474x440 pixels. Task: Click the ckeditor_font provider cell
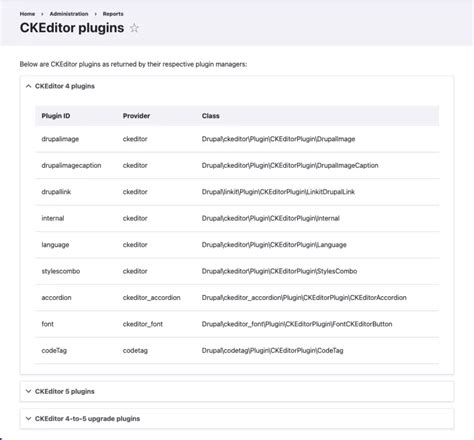[143, 324]
